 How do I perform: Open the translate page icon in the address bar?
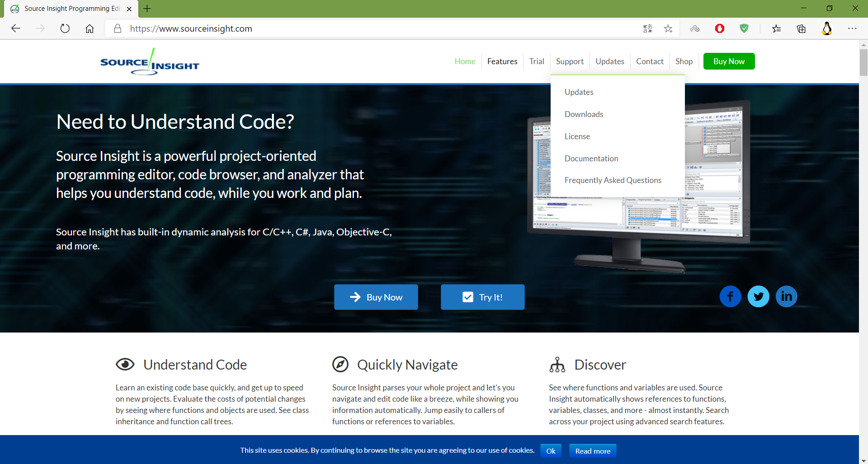pos(647,28)
